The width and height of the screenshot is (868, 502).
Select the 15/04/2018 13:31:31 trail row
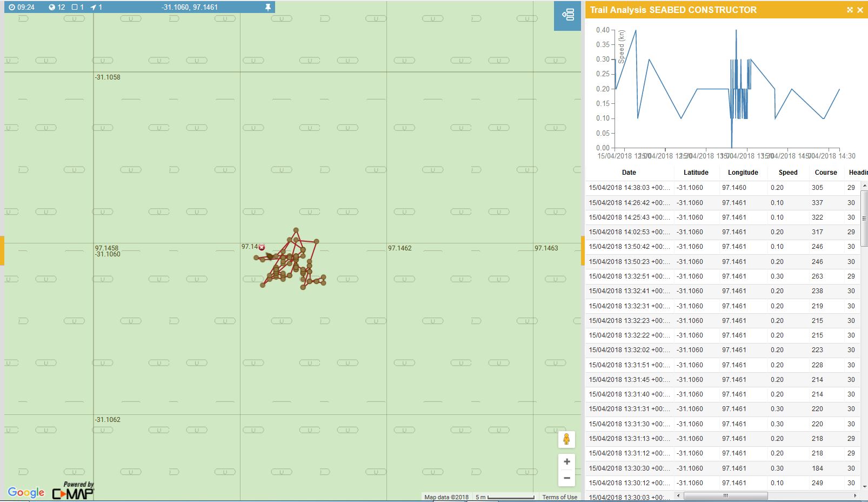(722, 409)
